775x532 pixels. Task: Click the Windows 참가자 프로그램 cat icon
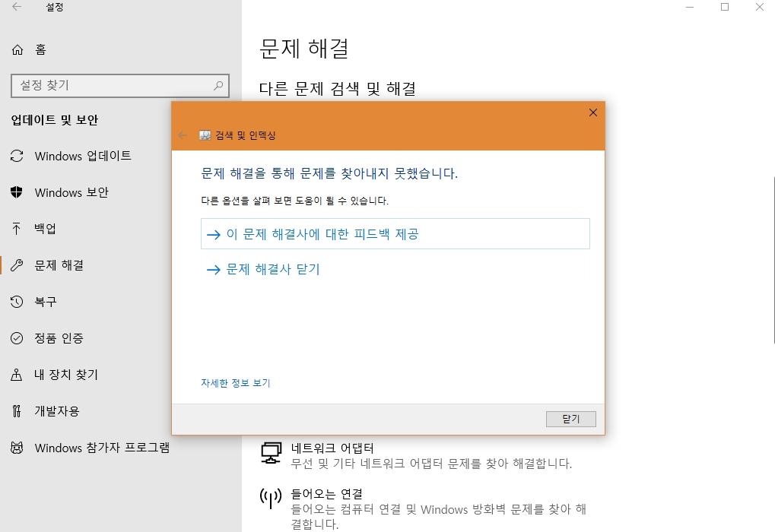click(17, 448)
